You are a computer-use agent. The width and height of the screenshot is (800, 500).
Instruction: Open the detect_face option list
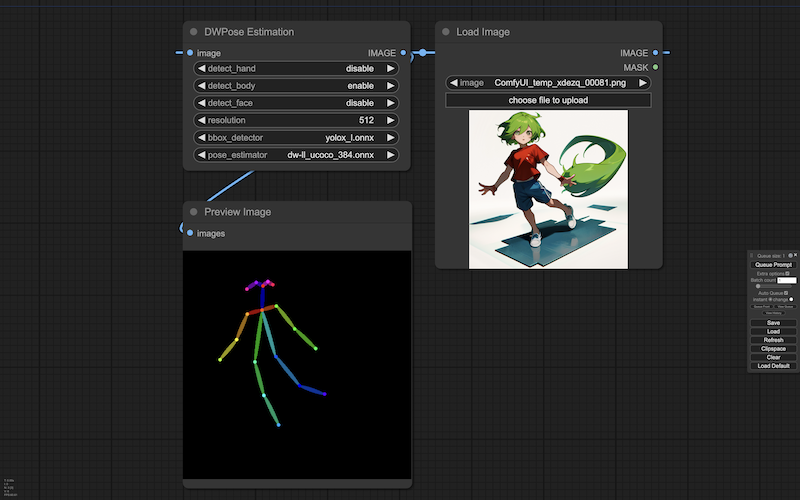pos(296,103)
